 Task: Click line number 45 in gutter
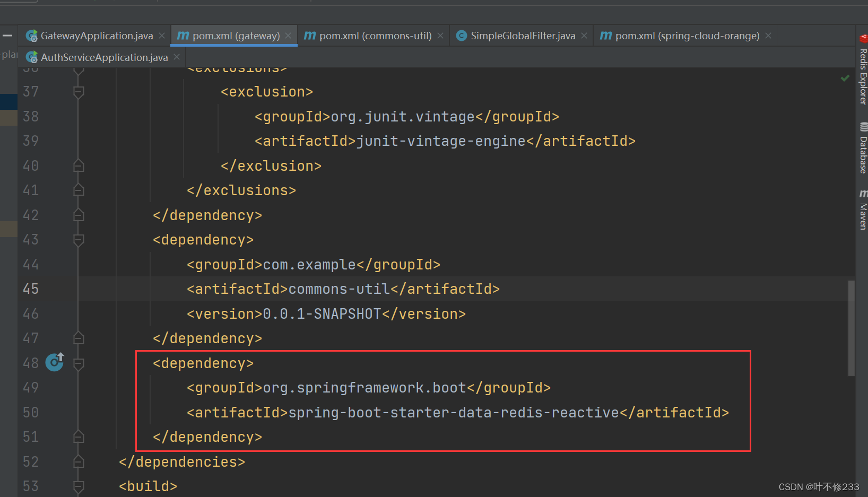click(x=31, y=289)
